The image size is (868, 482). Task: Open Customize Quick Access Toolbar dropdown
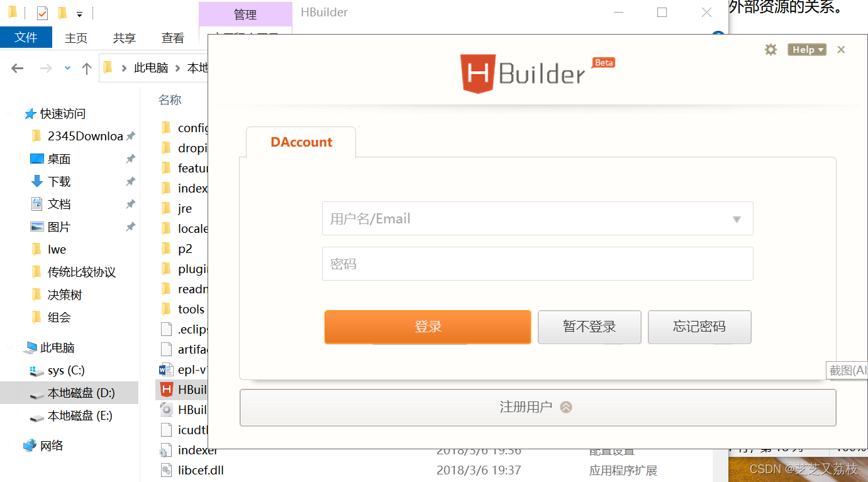(x=79, y=13)
